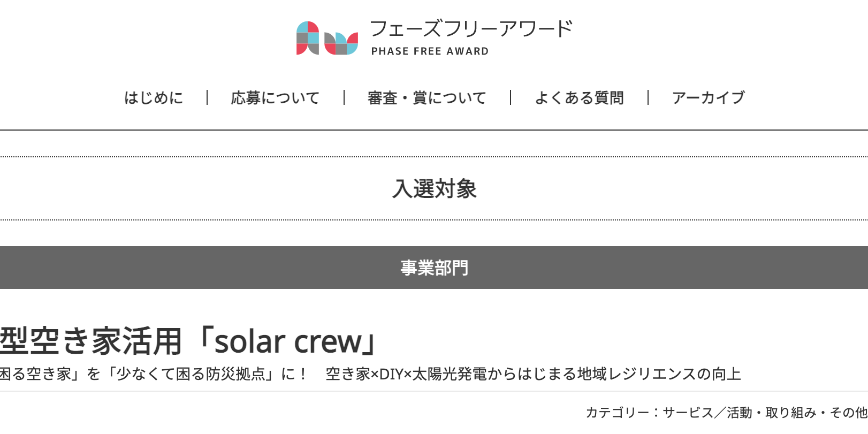Navigate to アーカイブ
Viewport: 868px width, 434px height.
[x=708, y=98]
